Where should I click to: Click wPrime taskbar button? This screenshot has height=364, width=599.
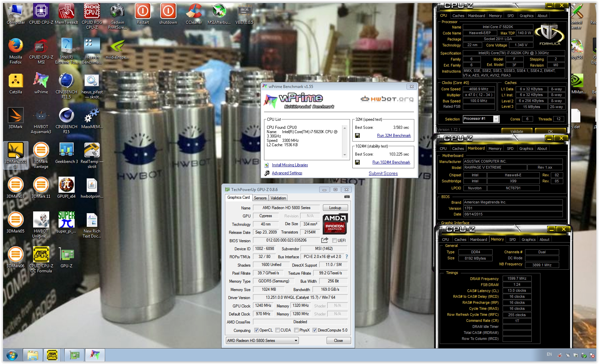pyautogui.click(x=95, y=355)
